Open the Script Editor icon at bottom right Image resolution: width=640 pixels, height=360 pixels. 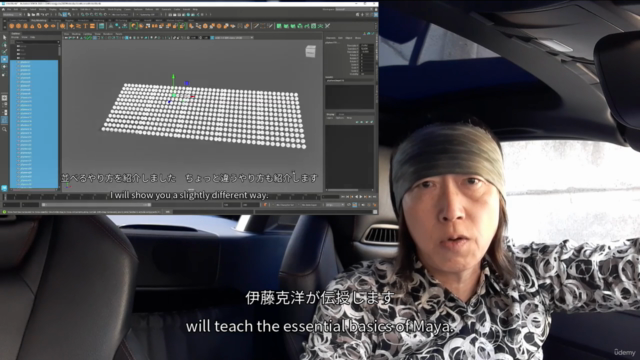(375, 212)
